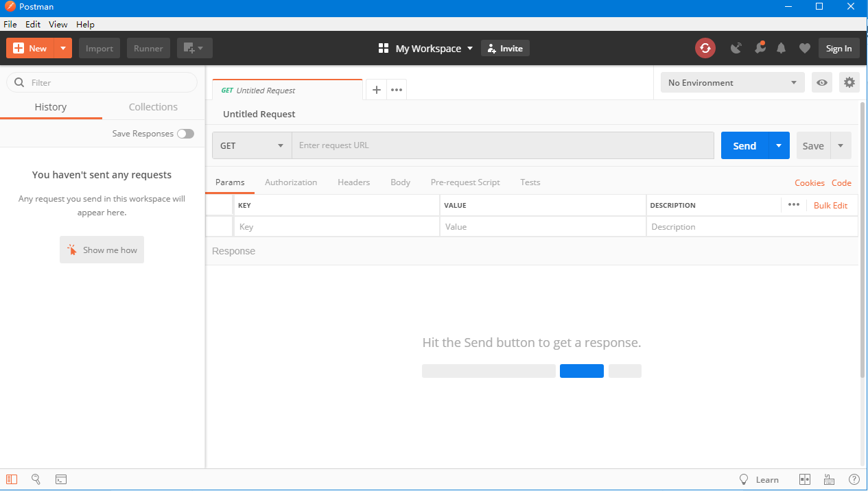Select the Headers tab
Viewport: 868px width, 491px height.
(353, 182)
